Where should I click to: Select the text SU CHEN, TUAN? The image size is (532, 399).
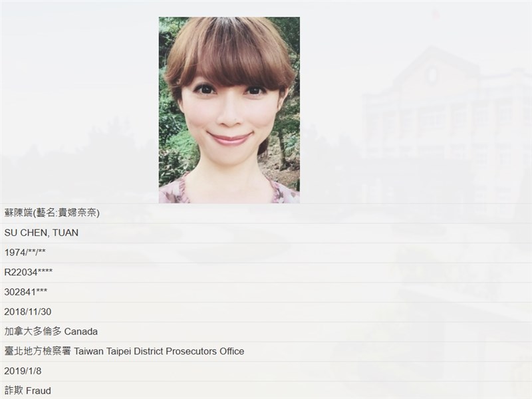click(41, 233)
